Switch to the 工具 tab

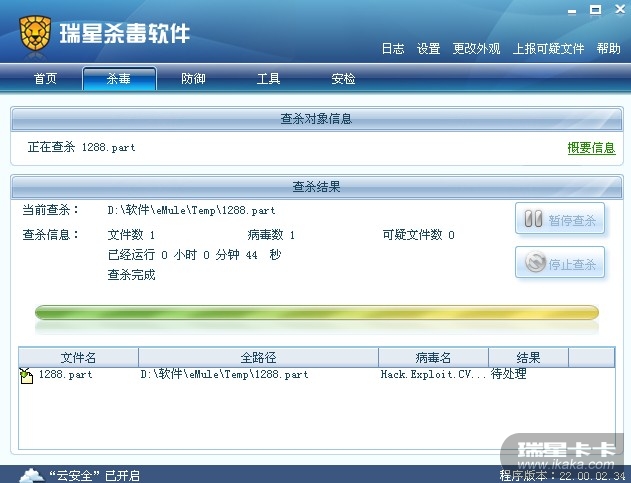268,78
